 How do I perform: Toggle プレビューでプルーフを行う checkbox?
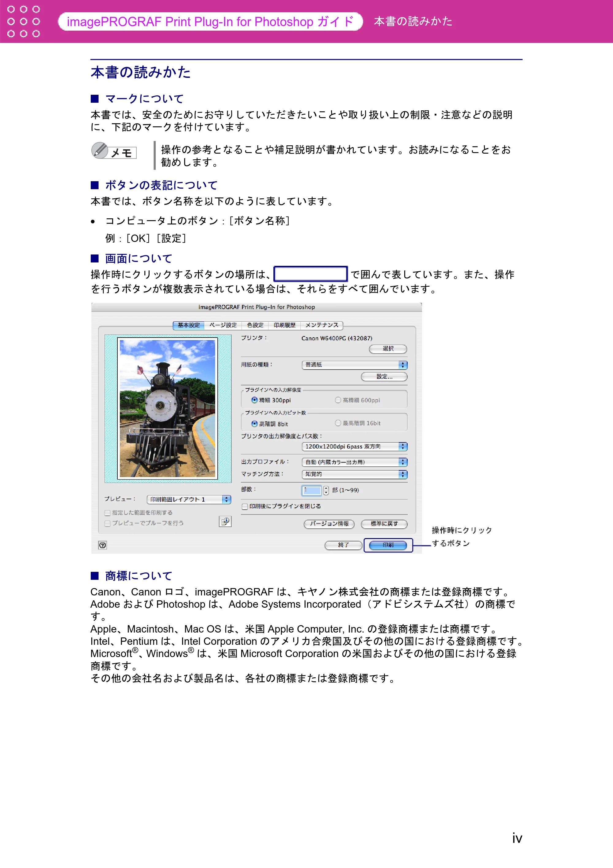click(107, 523)
